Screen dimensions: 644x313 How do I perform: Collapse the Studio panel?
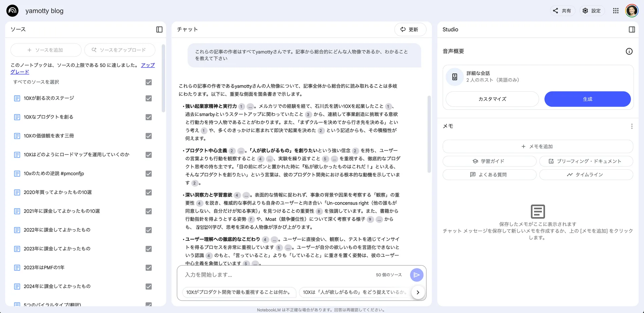(632, 30)
